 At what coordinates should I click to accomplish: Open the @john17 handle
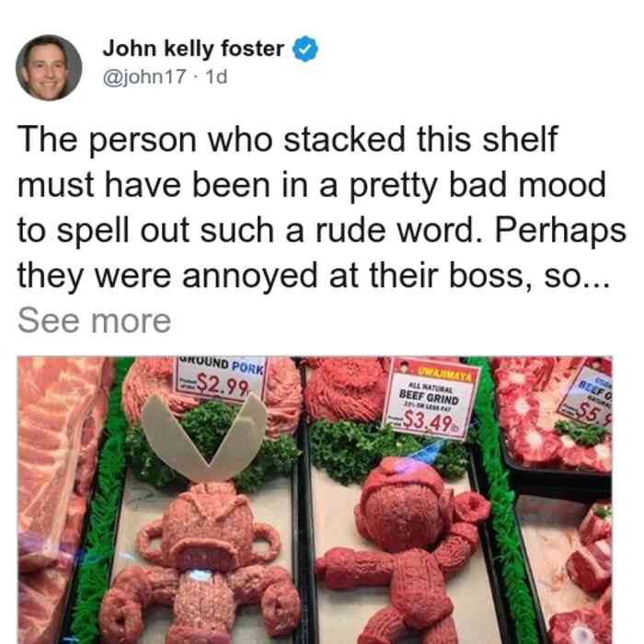tap(144, 77)
